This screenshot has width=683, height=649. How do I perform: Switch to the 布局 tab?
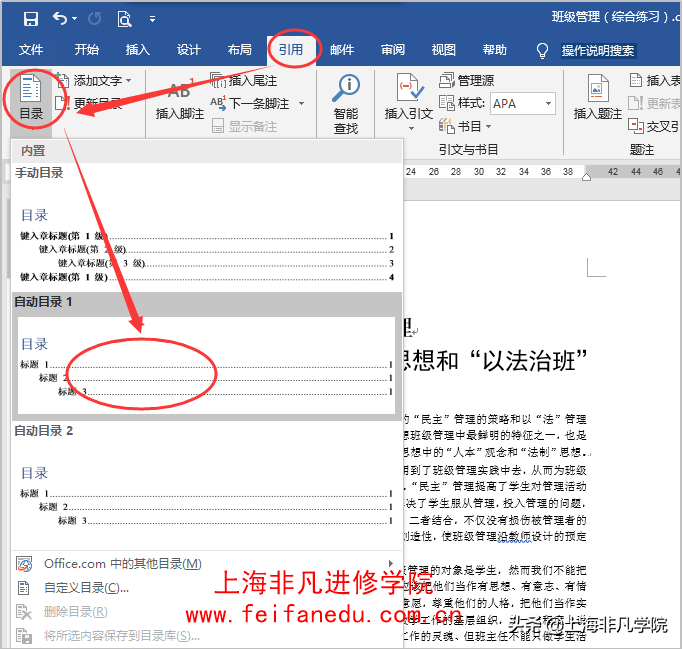coord(240,50)
